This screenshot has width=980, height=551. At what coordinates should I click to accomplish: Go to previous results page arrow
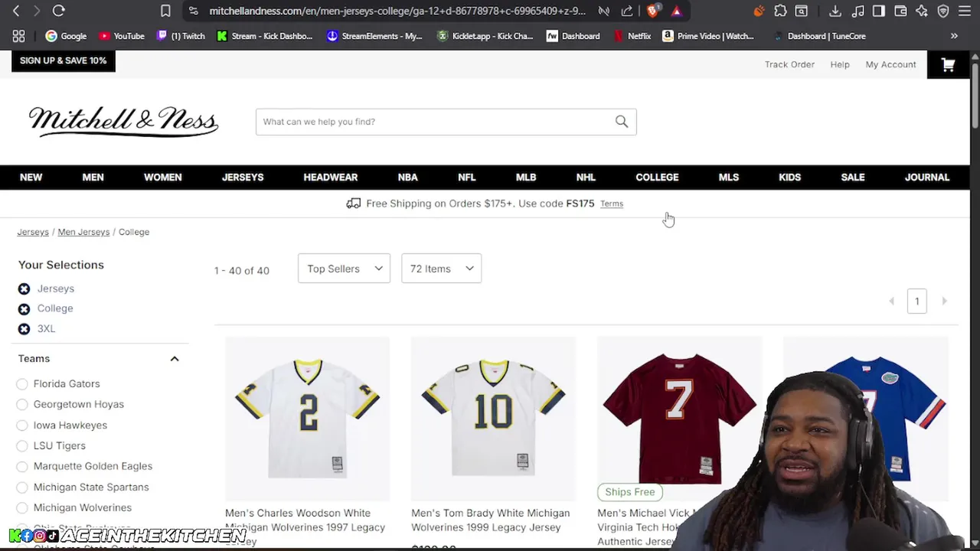891,302
